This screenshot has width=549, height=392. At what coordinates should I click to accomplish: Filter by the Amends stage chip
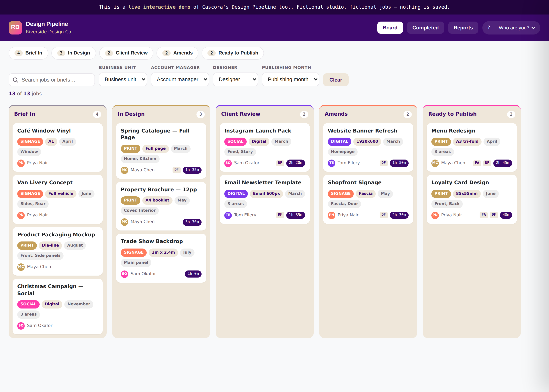(177, 53)
